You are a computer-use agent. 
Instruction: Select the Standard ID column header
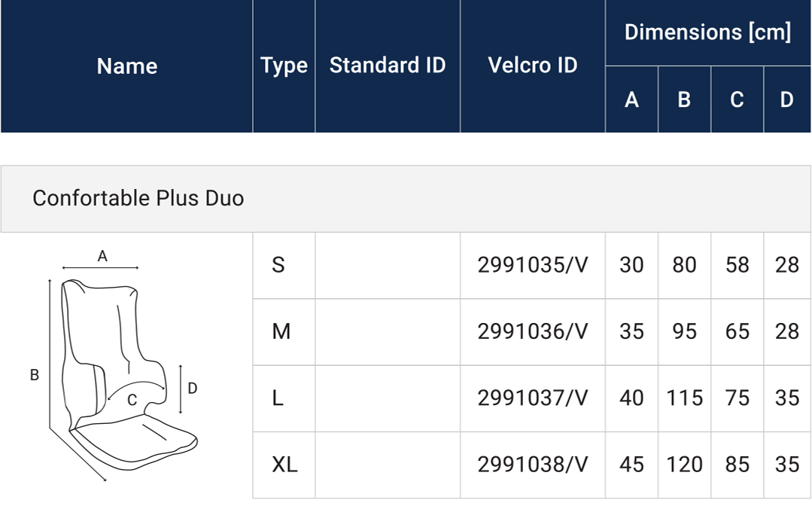[388, 66]
